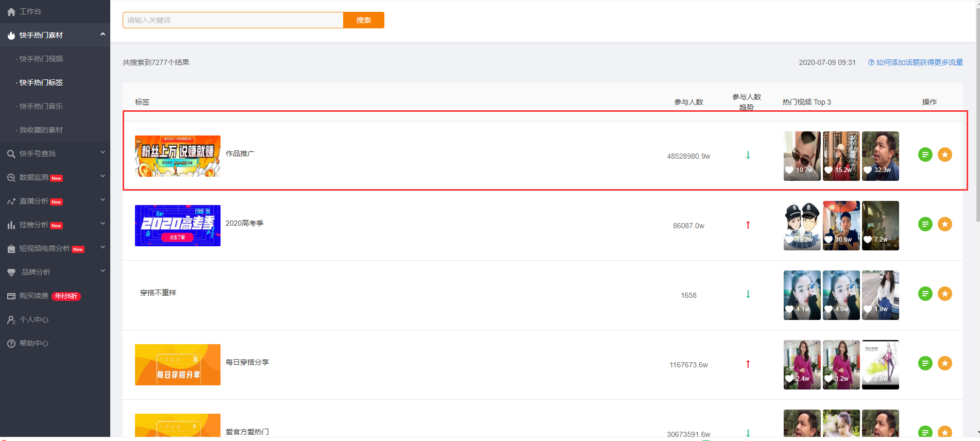The height and width of the screenshot is (441, 980).
Task: Click the 个人中心 user icon
Action: click(x=11, y=319)
